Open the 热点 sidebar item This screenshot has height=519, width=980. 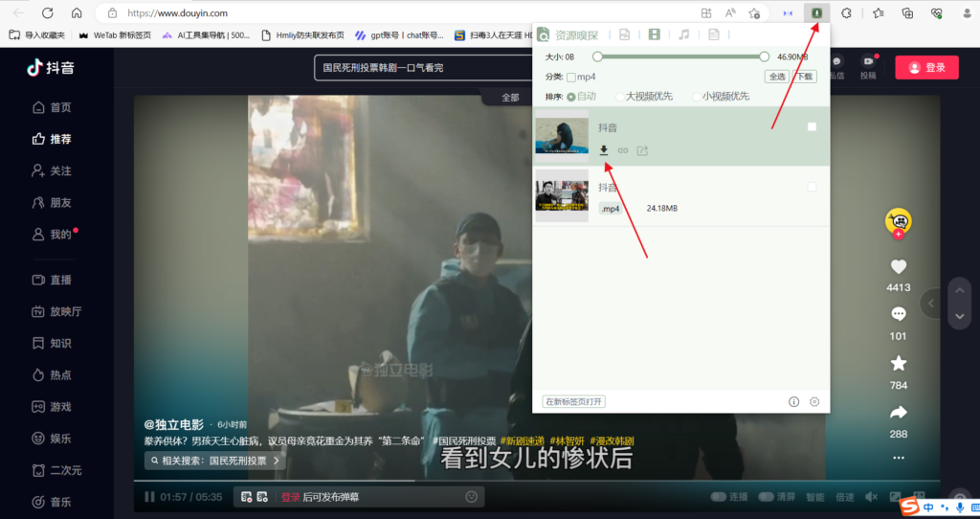52,374
